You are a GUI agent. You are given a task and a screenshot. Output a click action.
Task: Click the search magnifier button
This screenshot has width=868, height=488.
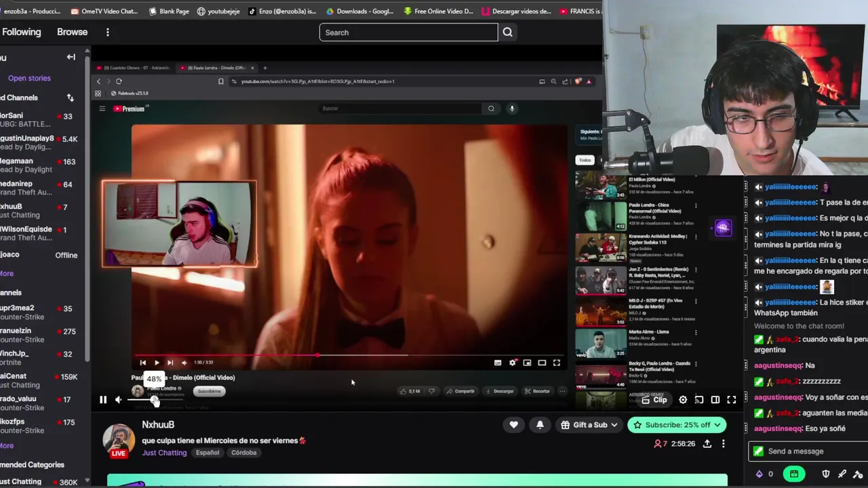(x=507, y=32)
